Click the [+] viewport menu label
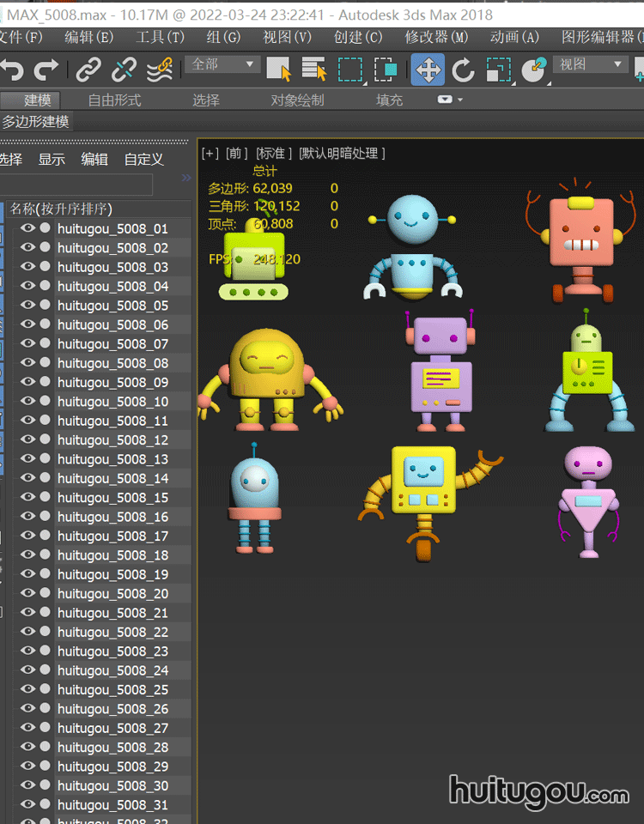This screenshot has width=644, height=824. tap(210, 153)
